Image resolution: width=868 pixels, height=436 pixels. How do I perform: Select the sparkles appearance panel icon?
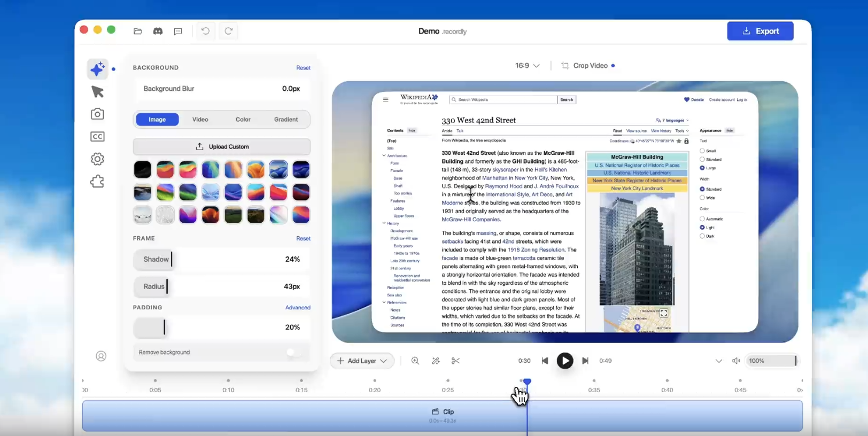click(97, 69)
